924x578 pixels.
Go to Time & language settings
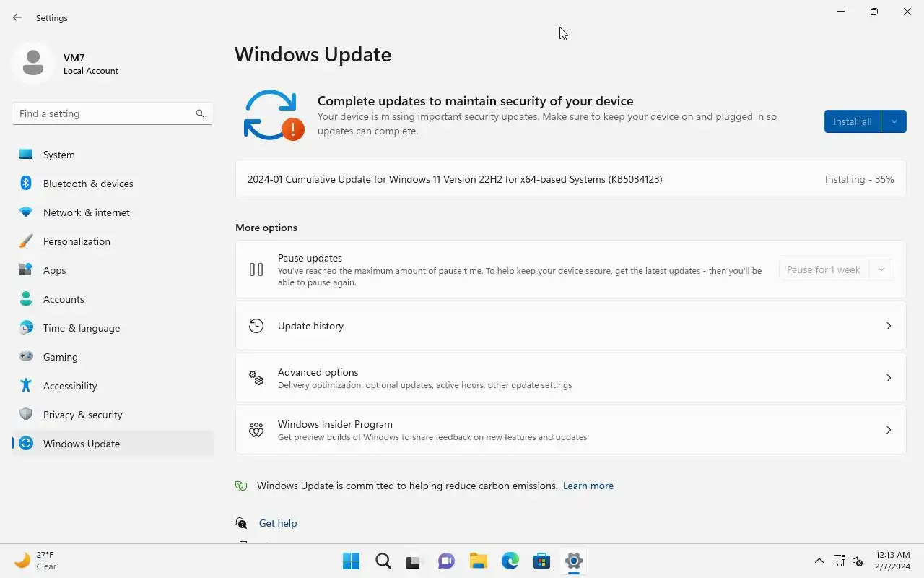(x=113, y=328)
